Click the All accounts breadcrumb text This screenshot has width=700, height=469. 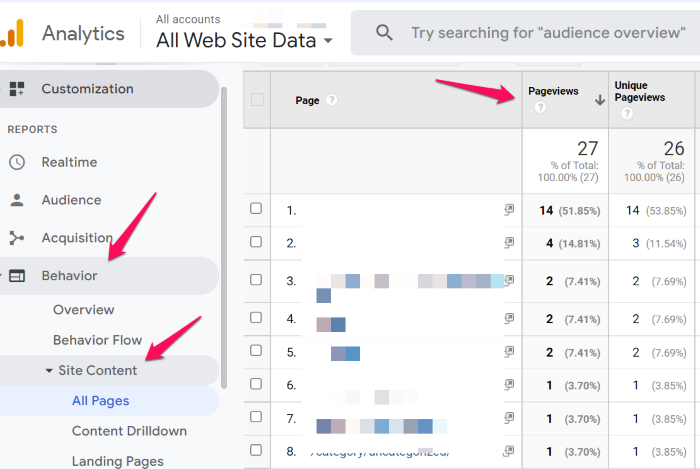(x=188, y=19)
